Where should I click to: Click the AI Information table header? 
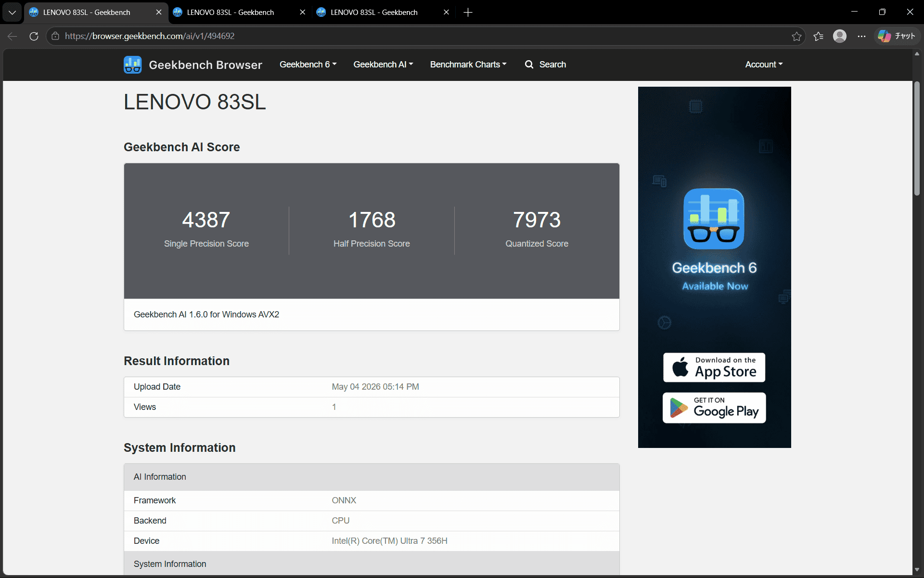point(372,477)
